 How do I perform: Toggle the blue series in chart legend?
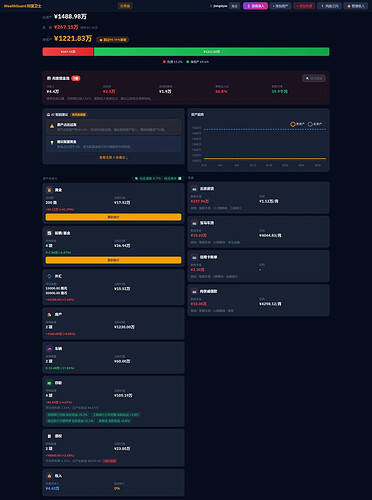coord(315,124)
